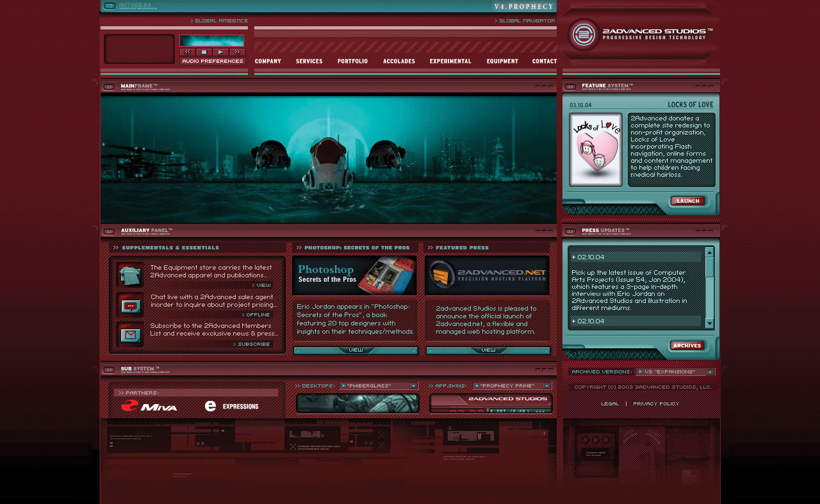This screenshot has width=820, height=504.
Task: Open the Archived Versions V3 Expansions dropdown
Action: (675, 371)
